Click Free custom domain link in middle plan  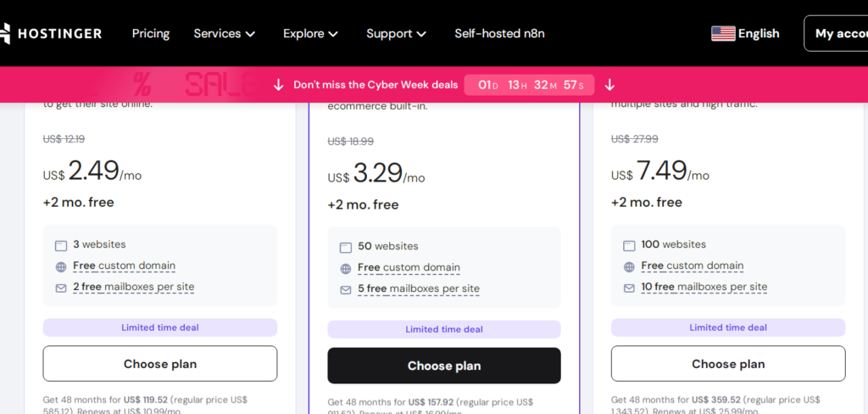[x=409, y=267]
